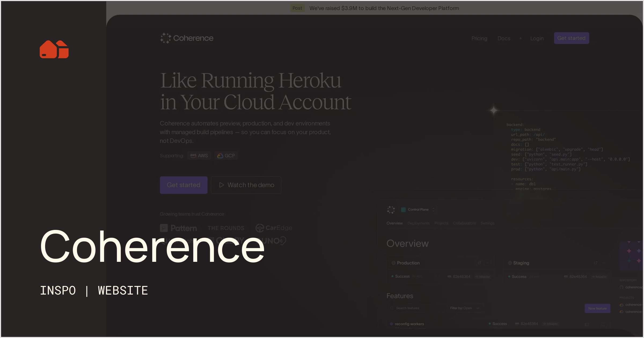This screenshot has width=644, height=338.
Task: Expand the Control Plane app switcher
Action: [x=418, y=210]
